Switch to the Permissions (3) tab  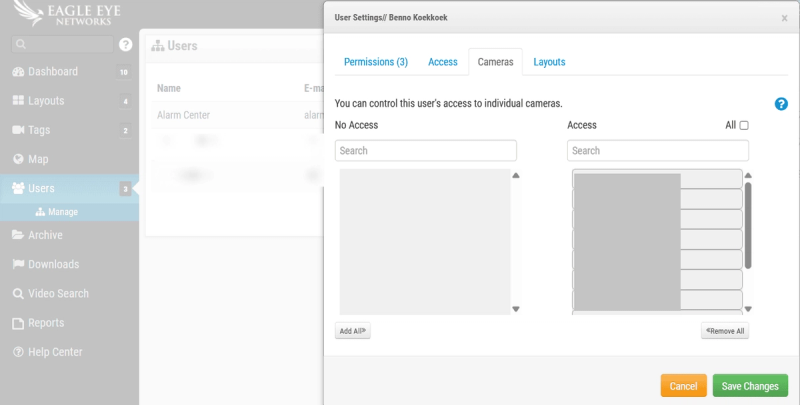[376, 62]
